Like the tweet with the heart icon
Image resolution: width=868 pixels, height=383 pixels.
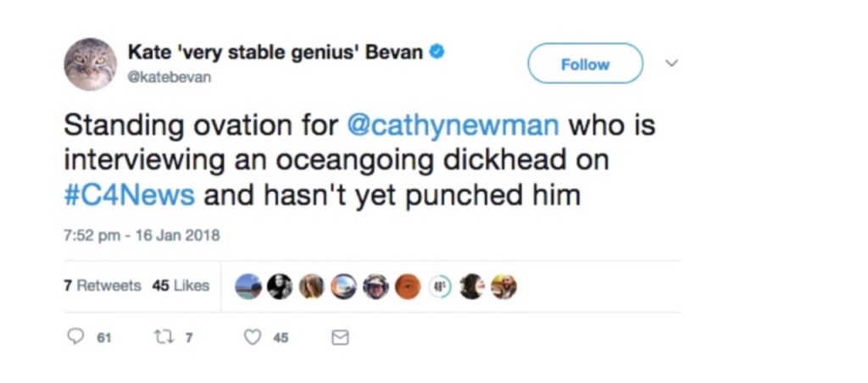[x=253, y=337]
